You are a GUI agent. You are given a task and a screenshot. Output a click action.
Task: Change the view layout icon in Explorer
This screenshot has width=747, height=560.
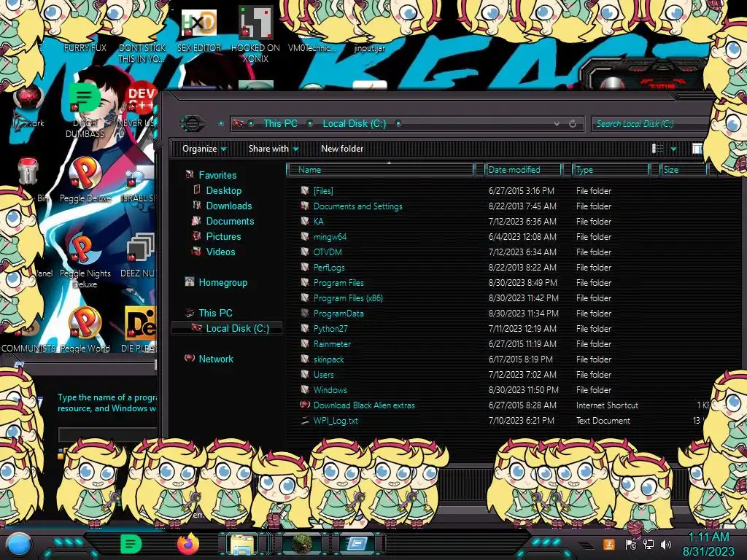tap(657, 149)
